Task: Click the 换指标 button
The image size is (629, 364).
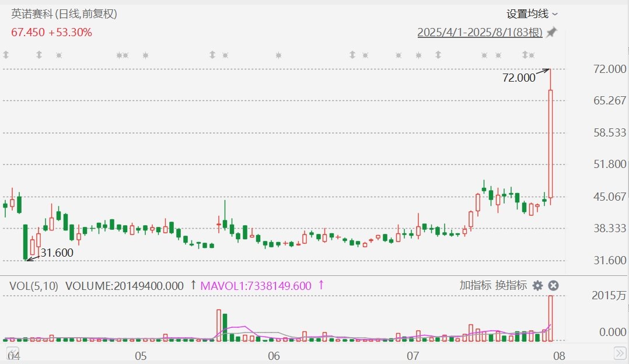Action: click(x=511, y=285)
